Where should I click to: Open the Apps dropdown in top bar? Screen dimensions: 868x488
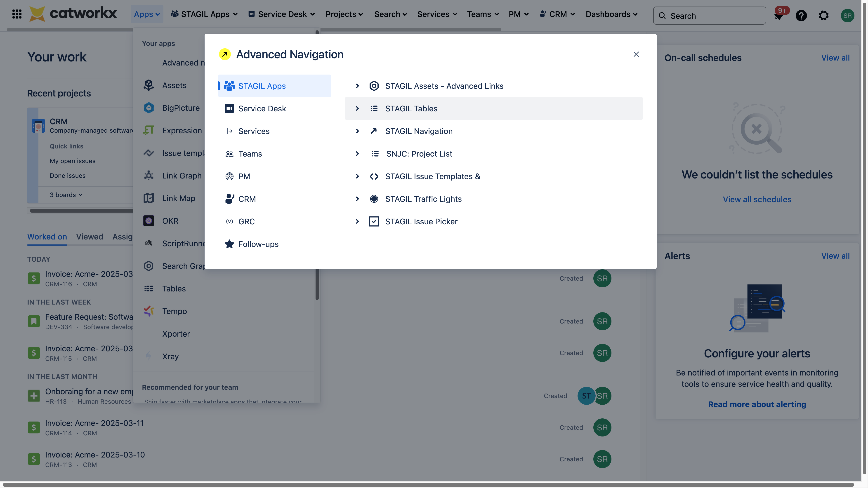click(146, 14)
